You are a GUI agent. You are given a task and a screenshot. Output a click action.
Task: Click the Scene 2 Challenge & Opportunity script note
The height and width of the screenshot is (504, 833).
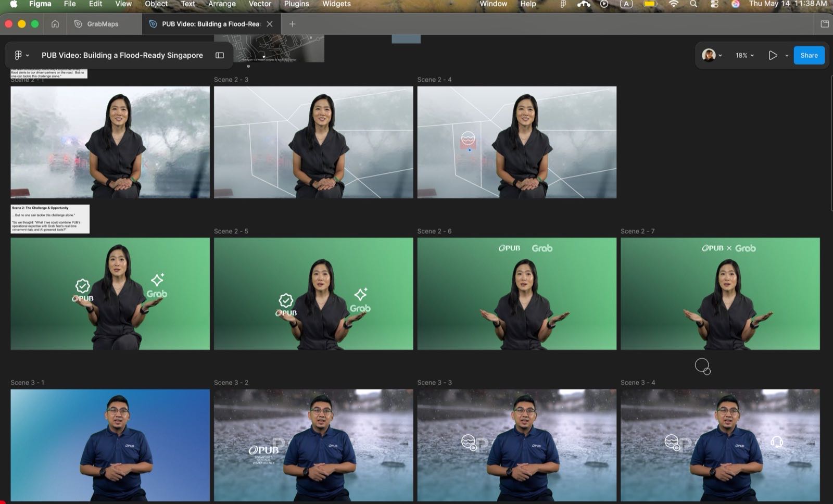(x=50, y=219)
